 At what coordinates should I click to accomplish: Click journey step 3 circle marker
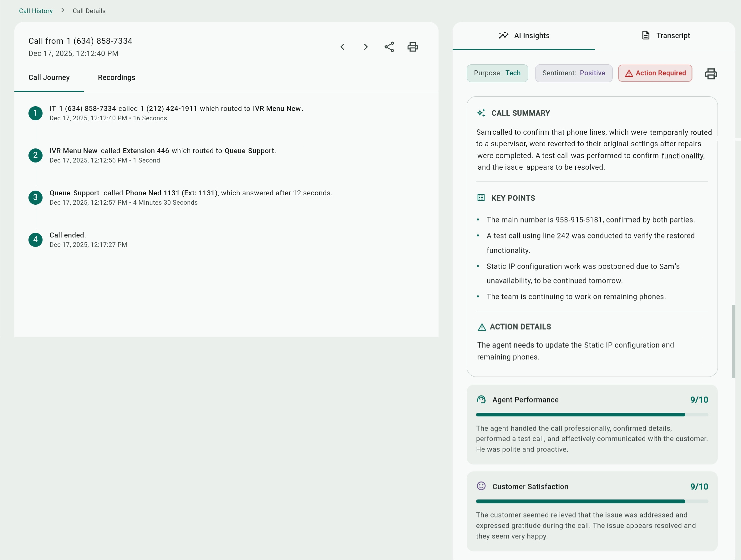coord(36,197)
